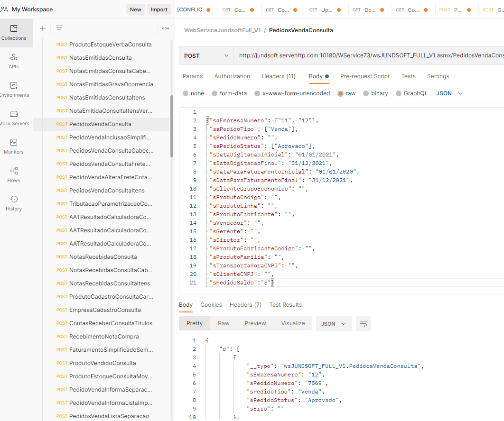The height and width of the screenshot is (421, 504).
Task: Click the Import button
Action: (159, 9)
